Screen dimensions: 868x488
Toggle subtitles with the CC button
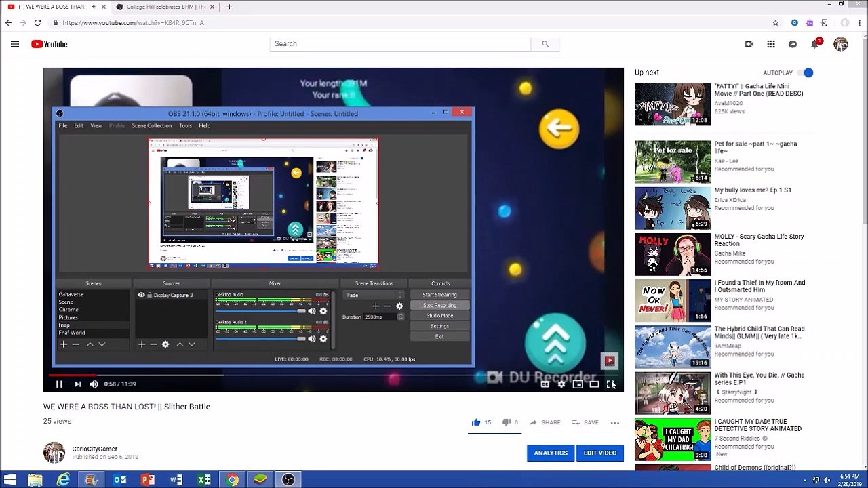click(x=545, y=384)
